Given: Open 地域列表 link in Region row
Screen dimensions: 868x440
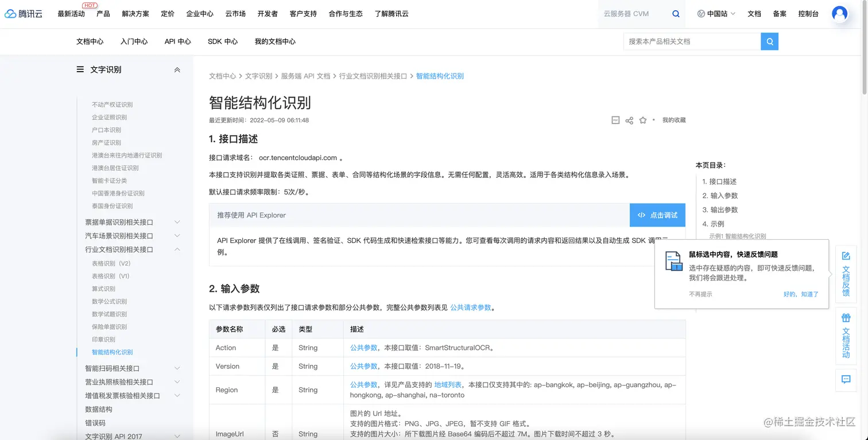Looking at the screenshot, I should [448, 384].
